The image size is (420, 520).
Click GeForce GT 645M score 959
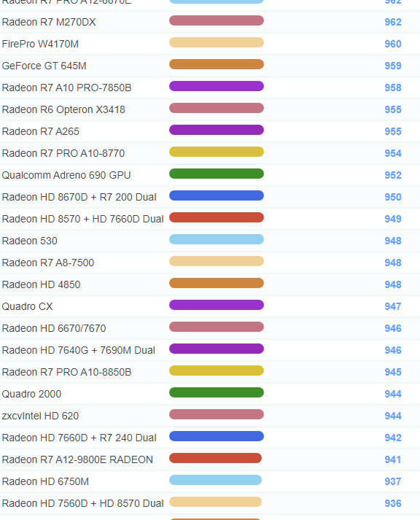(x=393, y=66)
